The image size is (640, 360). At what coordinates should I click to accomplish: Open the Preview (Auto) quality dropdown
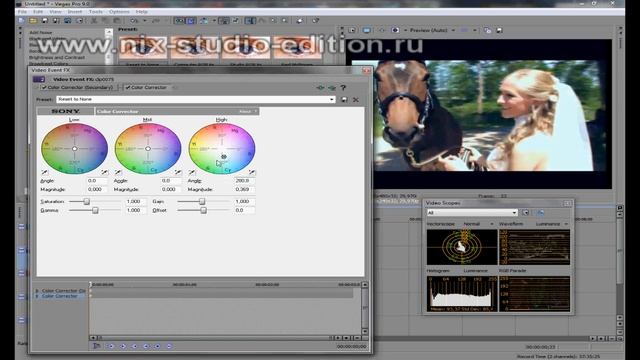coord(453,30)
